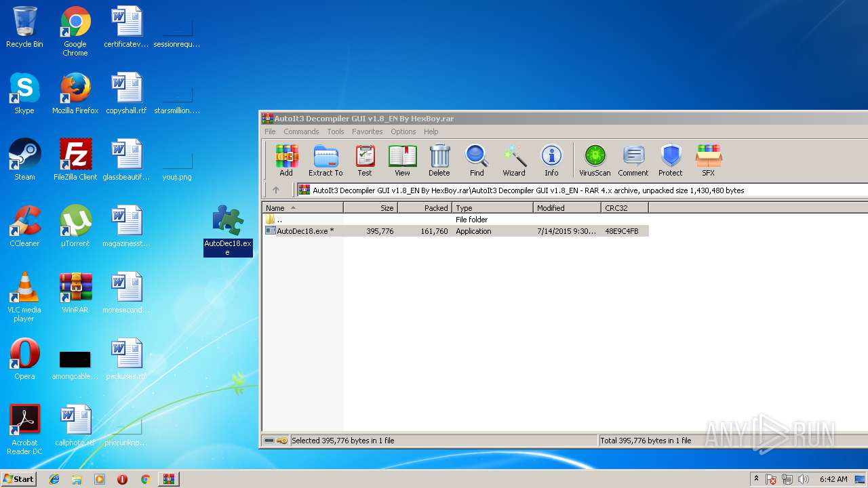Image resolution: width=868 pixels, height=488 pixels.
Task: Click the Delete trash icon in WinRAR
Action: pyautogui.click(x=439, y=161)
